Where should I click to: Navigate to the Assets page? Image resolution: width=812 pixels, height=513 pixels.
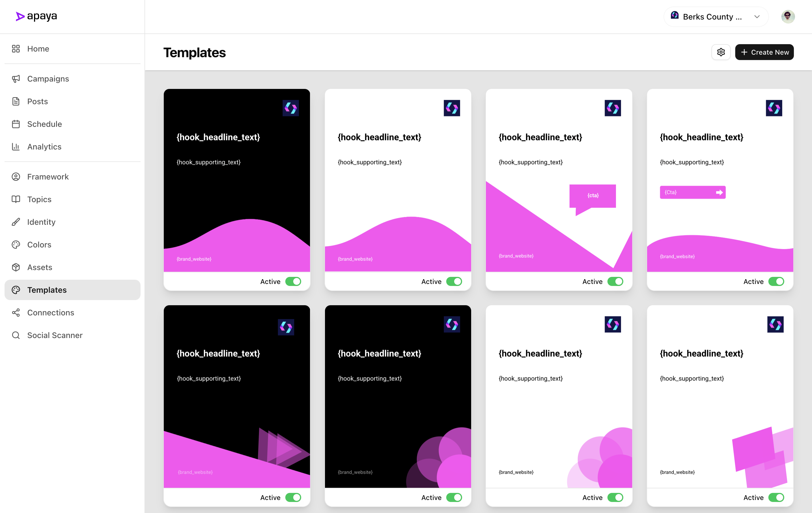(x=39, y=267)
